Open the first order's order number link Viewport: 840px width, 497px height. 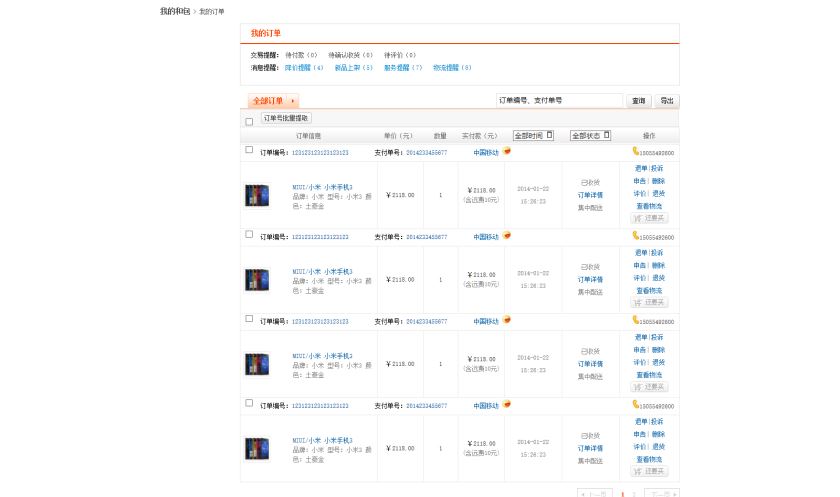tap(320, 153)
